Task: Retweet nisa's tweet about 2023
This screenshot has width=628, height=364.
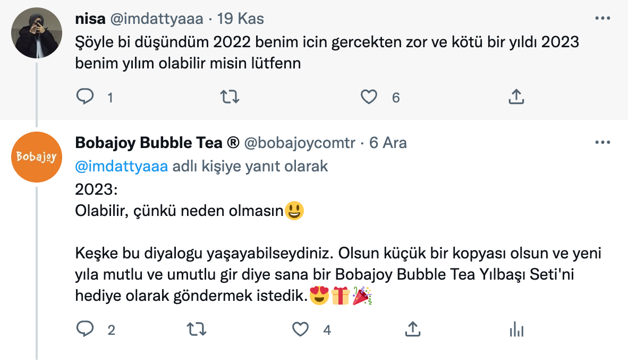Action: click(230, 97)
